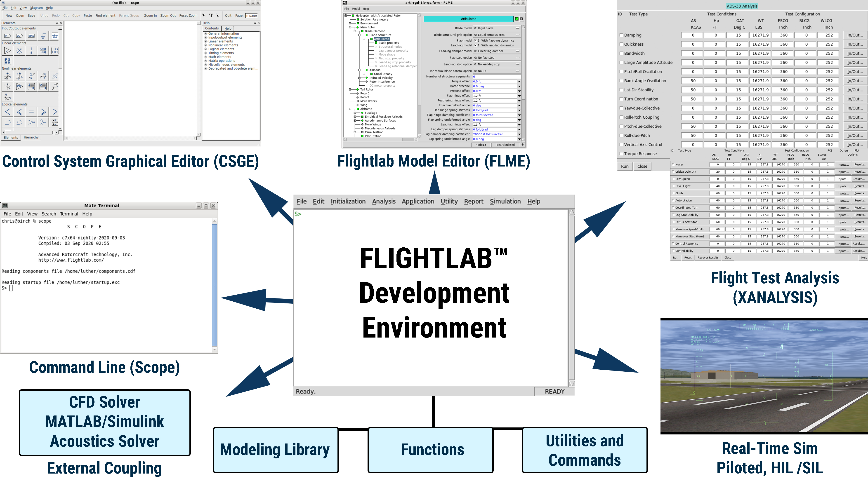Switch to the Hierarchy tab in CSGE
Screen dimensions: 868x488
(31, 137)
